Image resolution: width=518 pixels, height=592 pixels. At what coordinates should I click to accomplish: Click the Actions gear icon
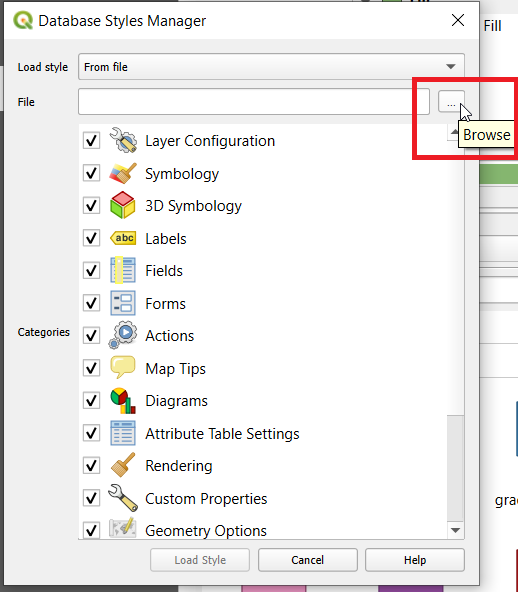pos(123,335)
